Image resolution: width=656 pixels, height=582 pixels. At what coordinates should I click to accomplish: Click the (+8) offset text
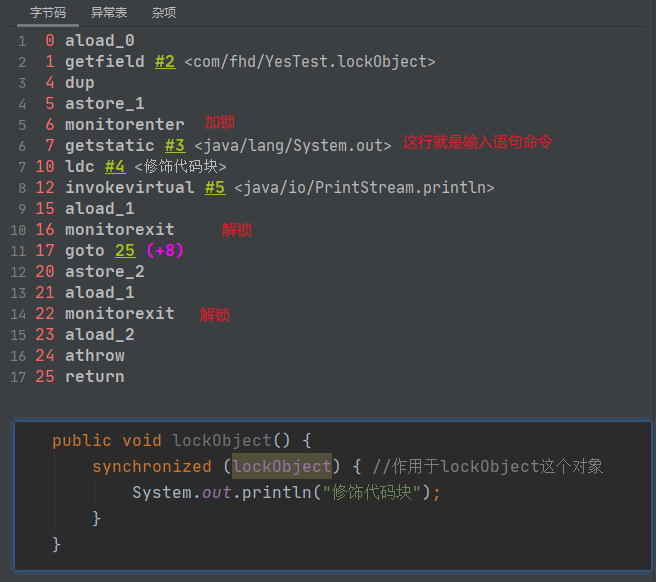click(x=165, y=251)
